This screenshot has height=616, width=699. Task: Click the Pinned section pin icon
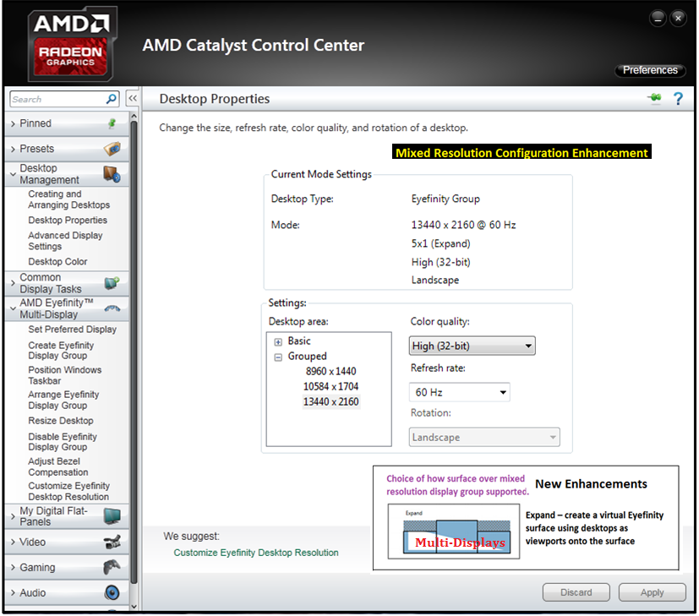point(112,123)
